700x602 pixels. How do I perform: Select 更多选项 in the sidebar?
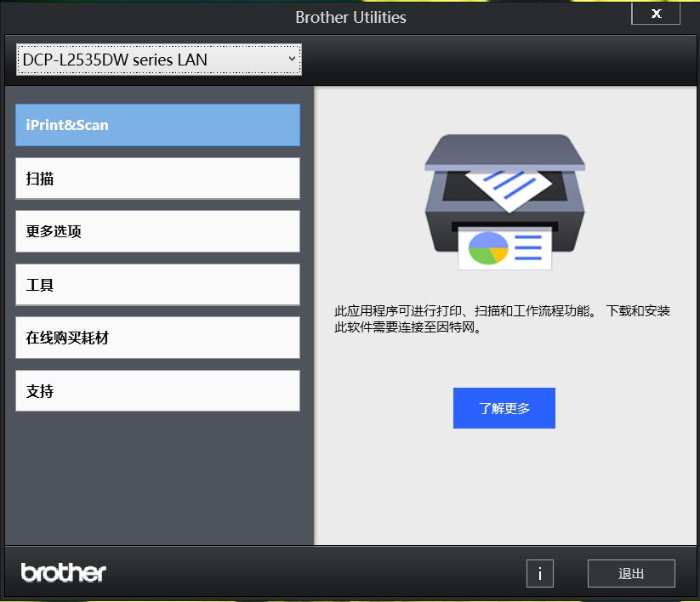tap(157, 230)
